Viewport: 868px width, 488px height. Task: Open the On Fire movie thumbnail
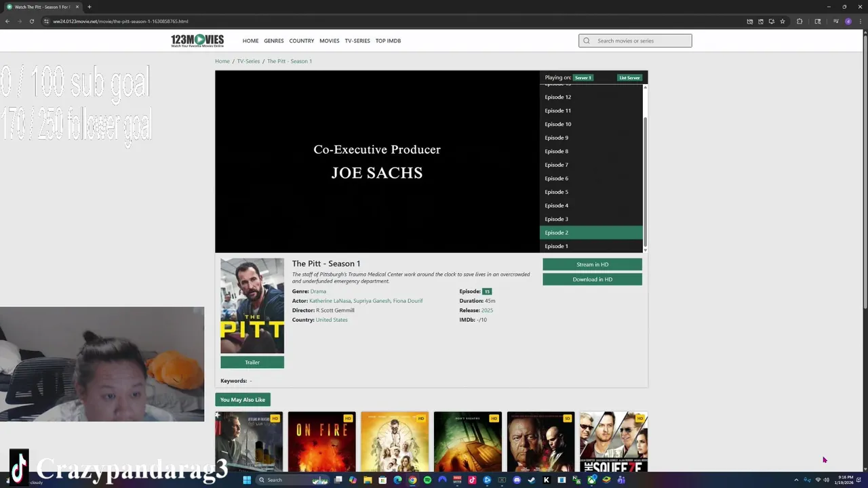[321, 441]
